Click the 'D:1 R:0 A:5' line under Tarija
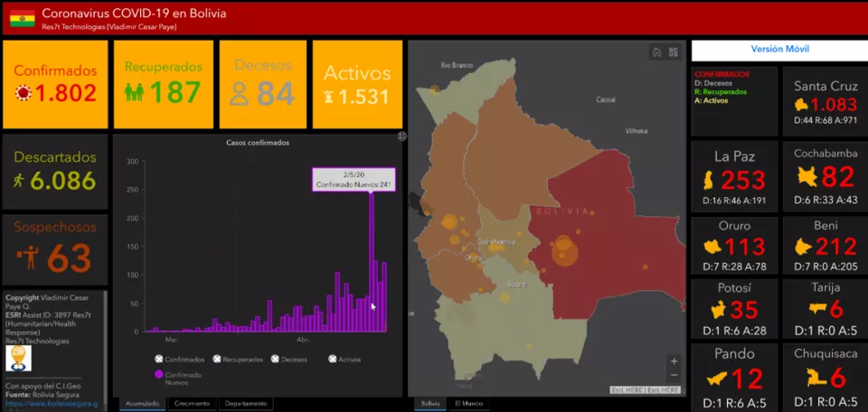The height and width of the screenshot is (412, 868). (x=826, y=332)
